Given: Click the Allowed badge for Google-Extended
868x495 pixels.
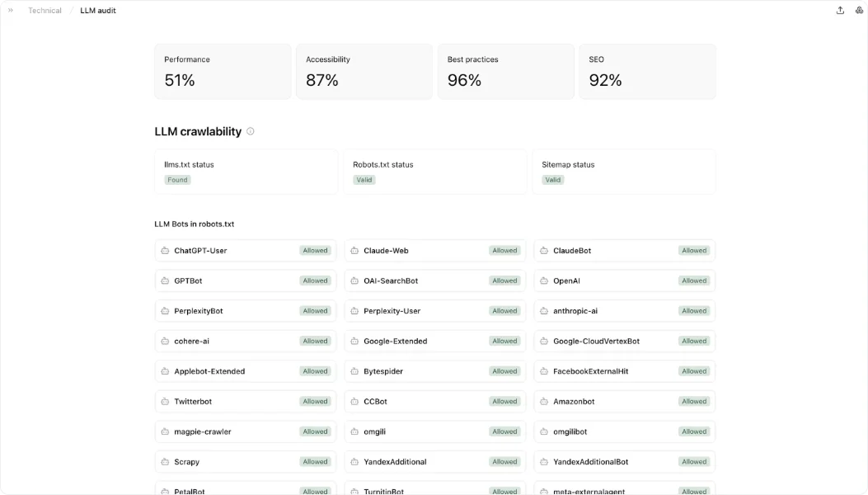Looking at the screenshot, I should point(504,341).
